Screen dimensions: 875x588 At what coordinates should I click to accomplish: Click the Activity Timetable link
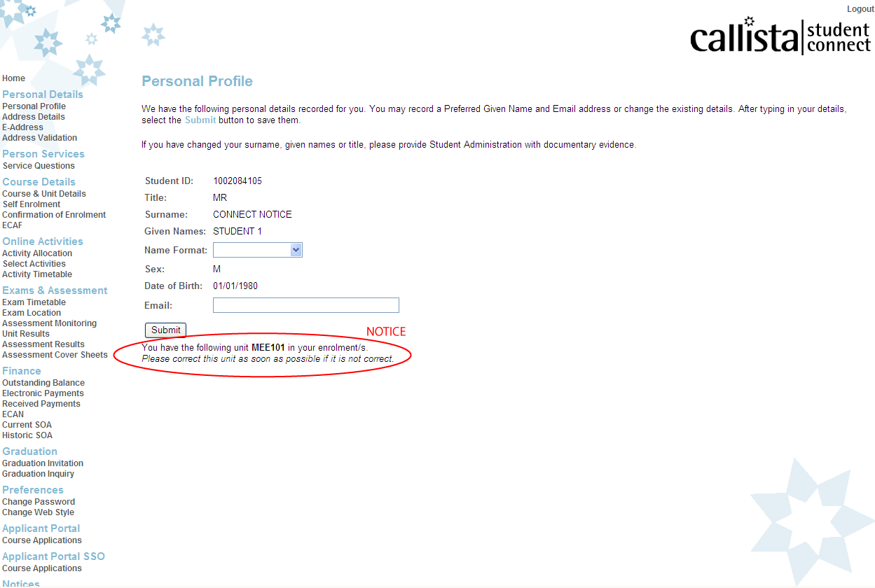(37, 274)
